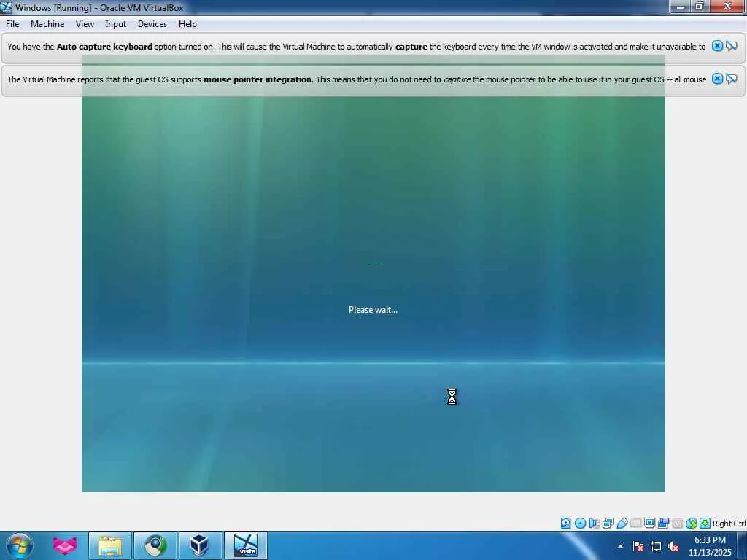Click the network adapters status icon
The width and height of the screenshot is (747, 560).
coord(608,524)
